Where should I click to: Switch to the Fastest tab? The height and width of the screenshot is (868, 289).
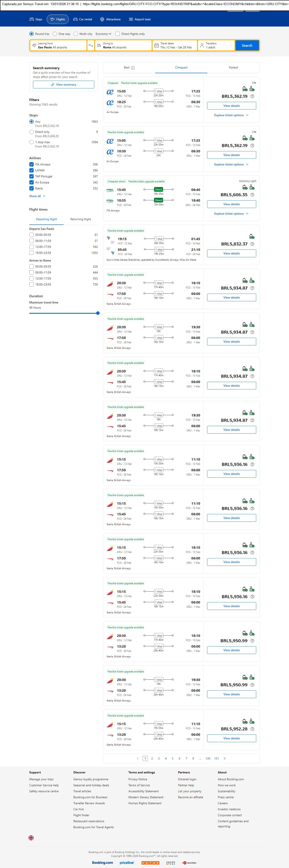pos(233,68)
